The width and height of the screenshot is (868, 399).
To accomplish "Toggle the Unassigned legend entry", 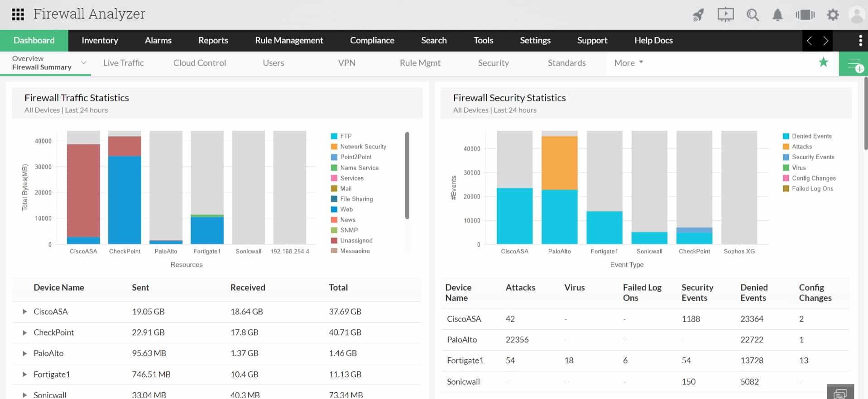I will point(352,241).
